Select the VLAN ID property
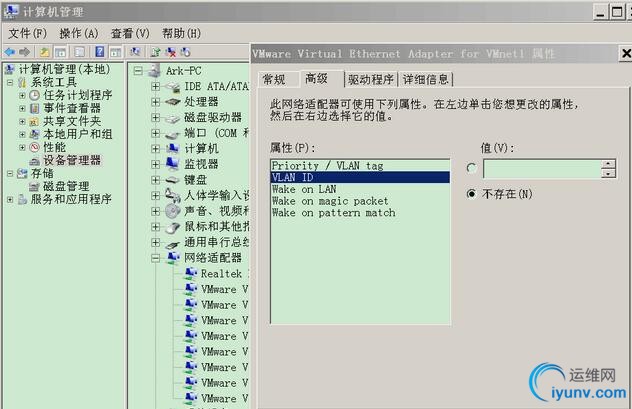This screenshot has width=632, height=409. point(360,177)
